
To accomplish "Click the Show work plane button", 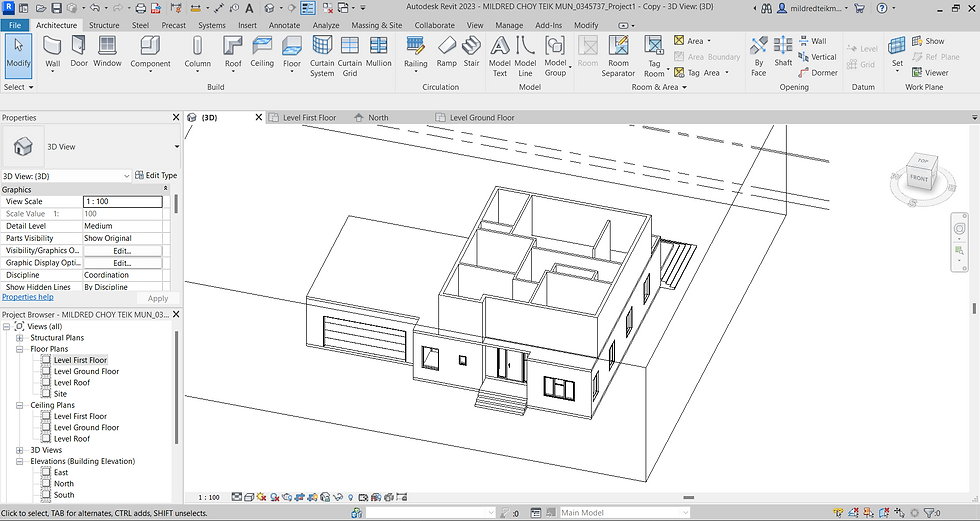I will (x=928, y=41).
